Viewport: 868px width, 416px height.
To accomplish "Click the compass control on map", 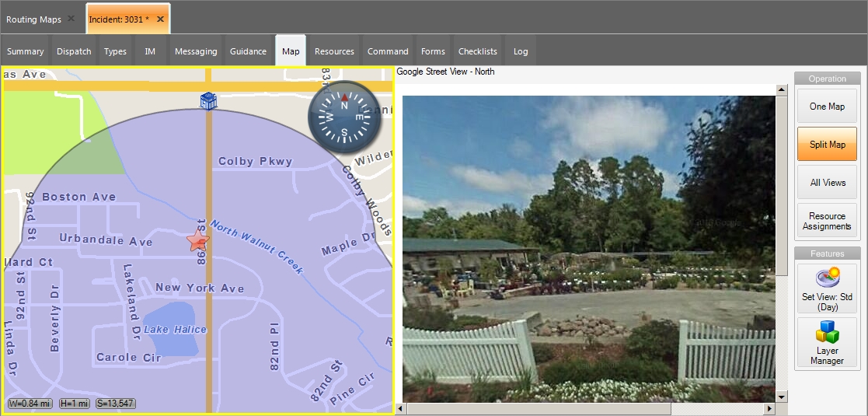I will click(344, 117).
